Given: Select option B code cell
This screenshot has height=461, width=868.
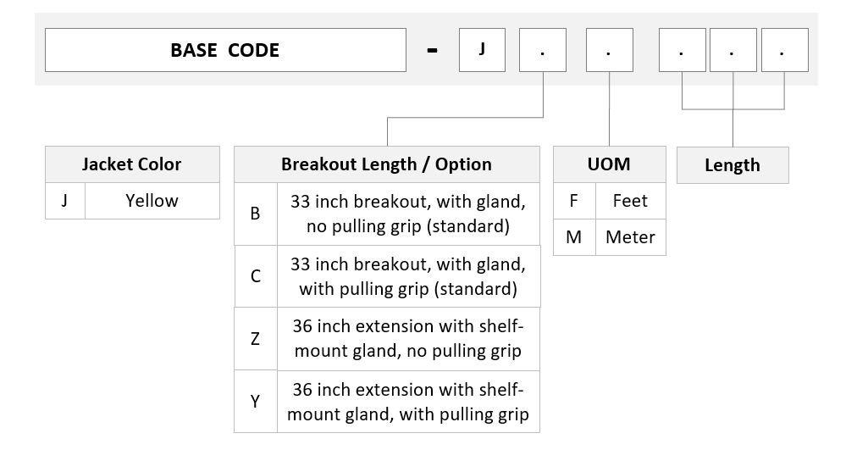Looking at the screenshot, I should click(256, 214).
